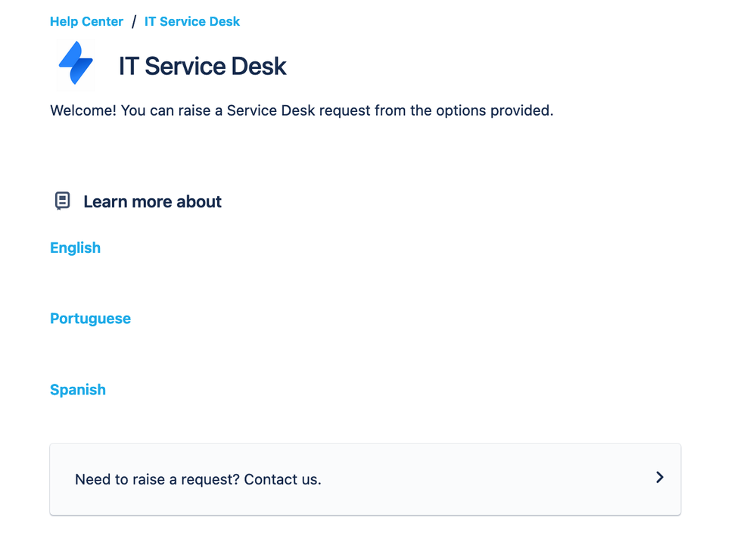The image size is (756, 539).
Task: Click the Contact us text in card
Action: 282,480
